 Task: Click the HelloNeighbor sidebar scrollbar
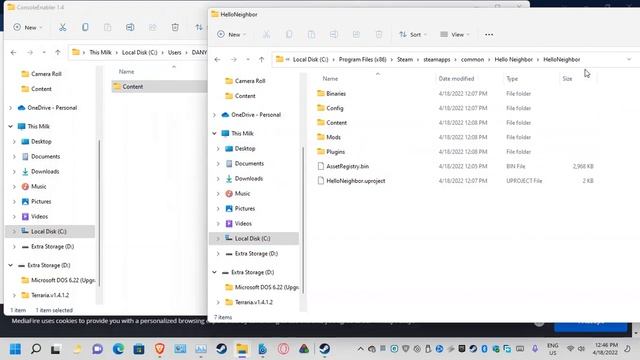(303, 220)
